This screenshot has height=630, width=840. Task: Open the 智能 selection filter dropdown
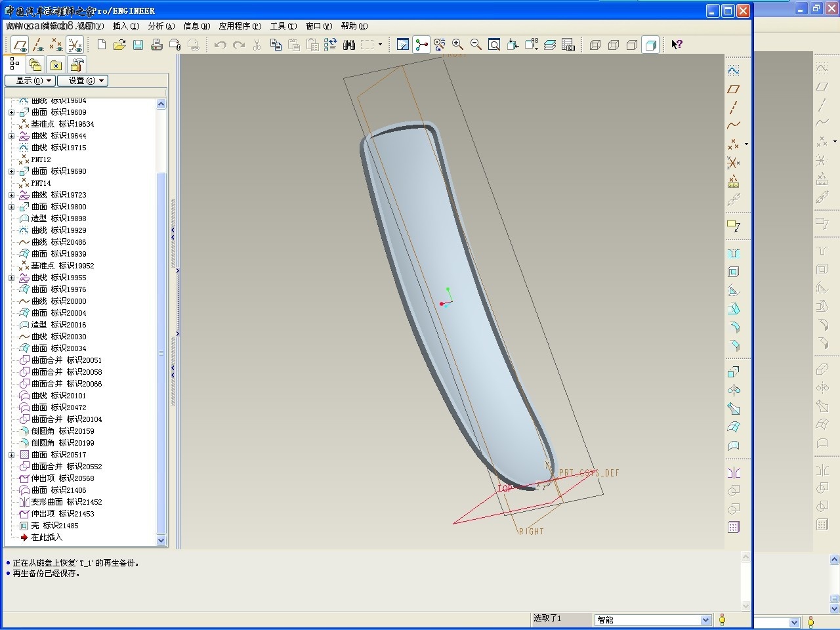pos(705,620)
